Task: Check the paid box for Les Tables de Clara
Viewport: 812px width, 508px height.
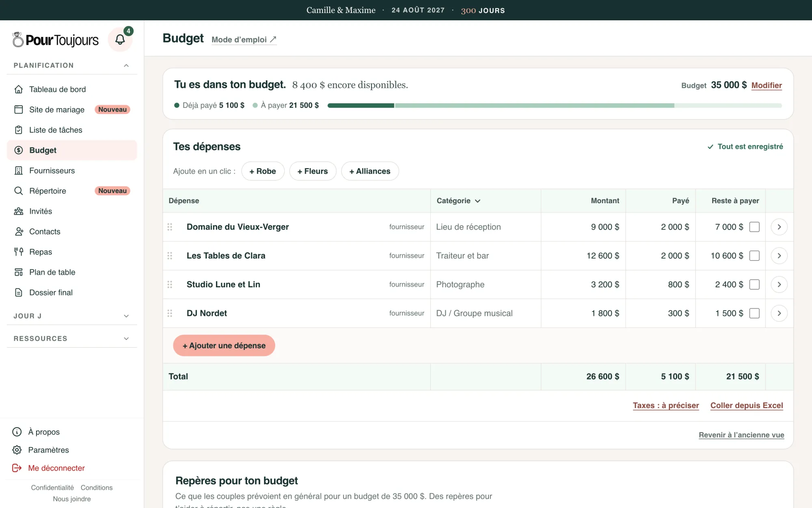Action: 754,256
